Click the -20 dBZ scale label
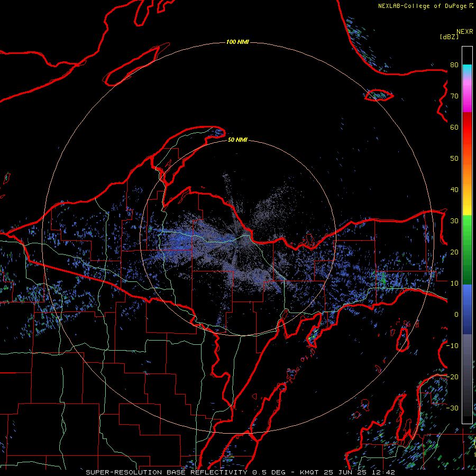476x476 pixels. point(453,377)
